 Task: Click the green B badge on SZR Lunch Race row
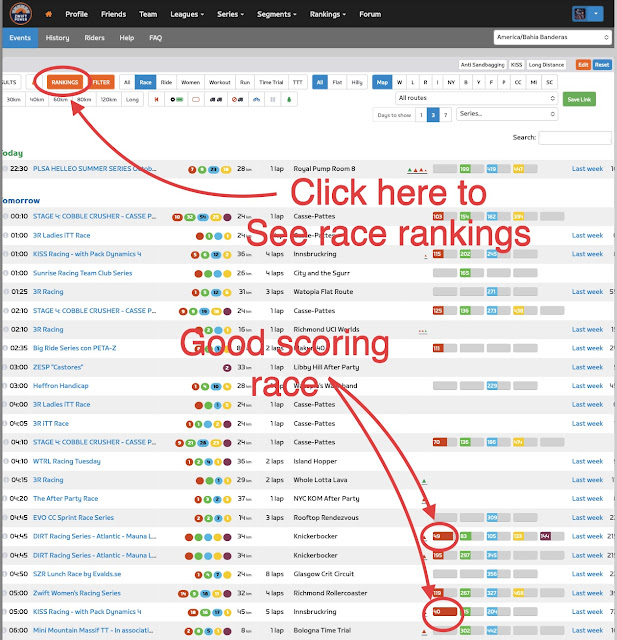(x=208, y=575)
